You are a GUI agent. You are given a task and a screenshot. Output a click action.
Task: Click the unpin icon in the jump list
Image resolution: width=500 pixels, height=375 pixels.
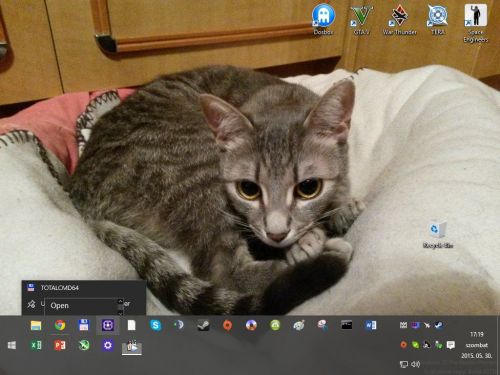pos(31,304)
